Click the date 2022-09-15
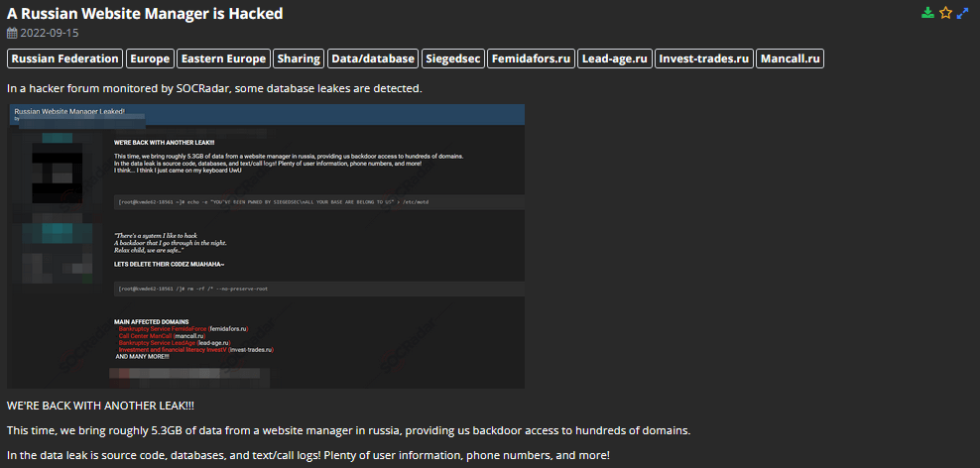 (x=50, y=33)
